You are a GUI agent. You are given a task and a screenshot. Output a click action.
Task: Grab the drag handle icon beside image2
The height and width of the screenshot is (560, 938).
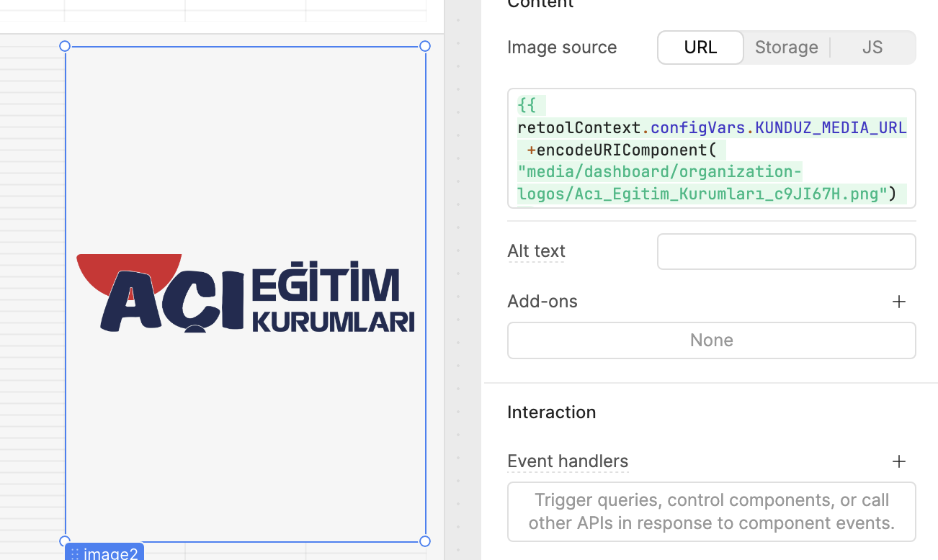point(75,554)
